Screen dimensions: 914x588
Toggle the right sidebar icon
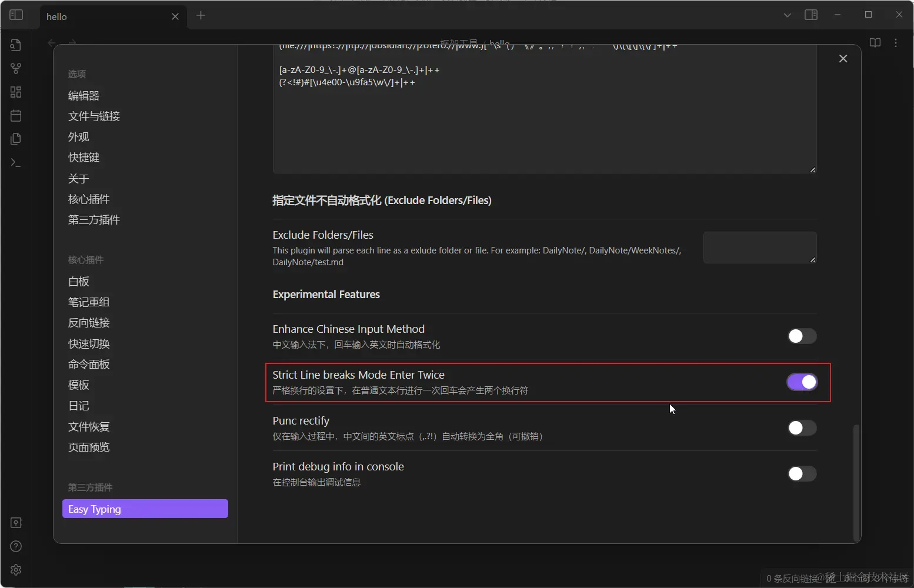[811, 15]
